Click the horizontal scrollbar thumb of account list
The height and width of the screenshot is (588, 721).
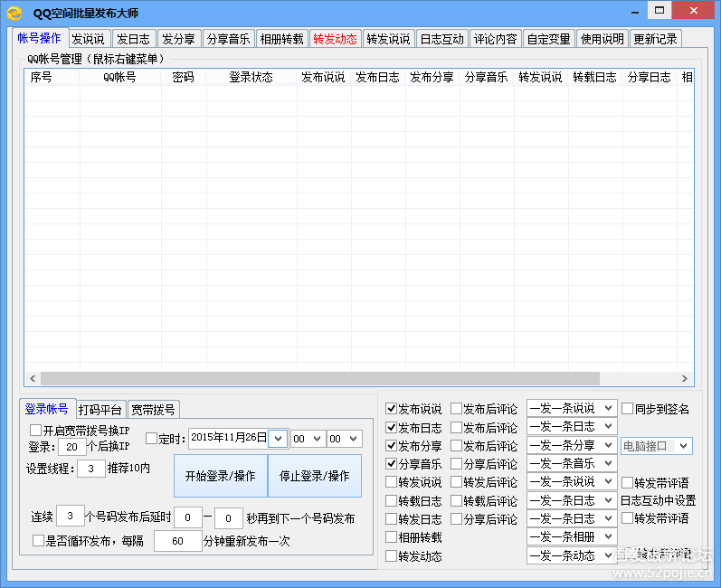[x=318, y=379]
